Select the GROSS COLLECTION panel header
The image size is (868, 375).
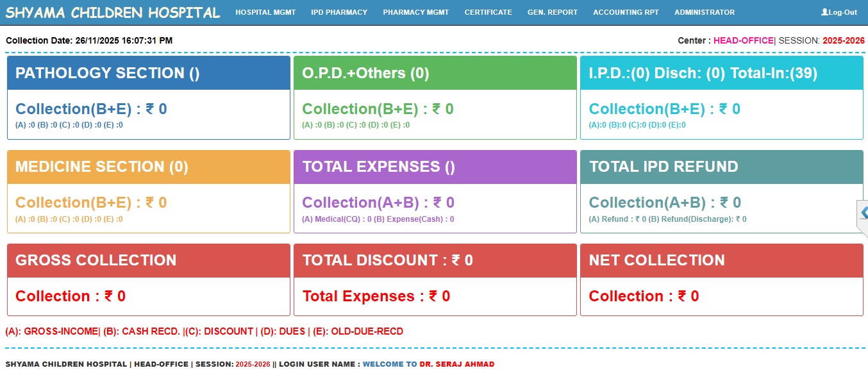click(x=149, y=260)
